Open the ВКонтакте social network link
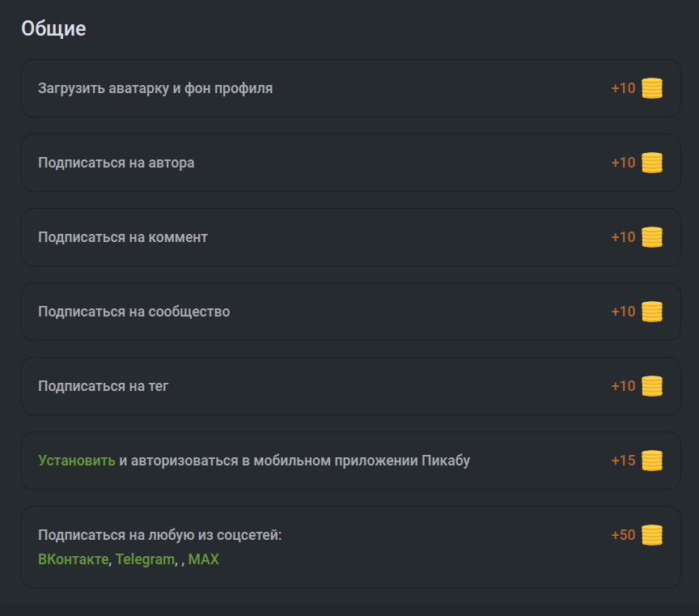 click(73, 559)
